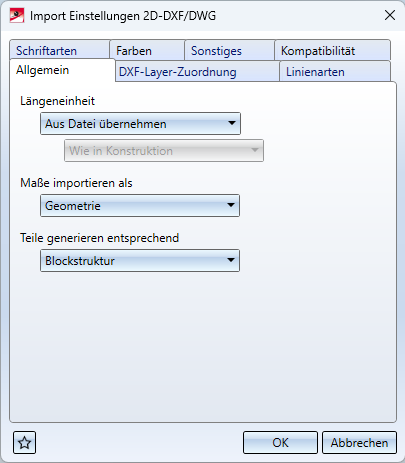This screenshot has width=405, height=463.
Task: Cancel with the Abbrechen button
Action: tap(359, 443)
